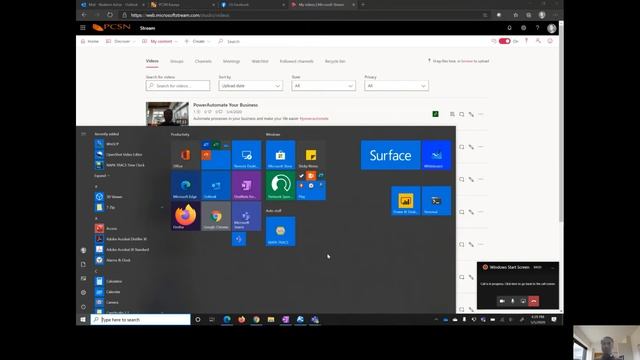This screenshot has width=640, height=360.
Task: Open Documents icon in Start menu sidebar
Action: point(83,264)
